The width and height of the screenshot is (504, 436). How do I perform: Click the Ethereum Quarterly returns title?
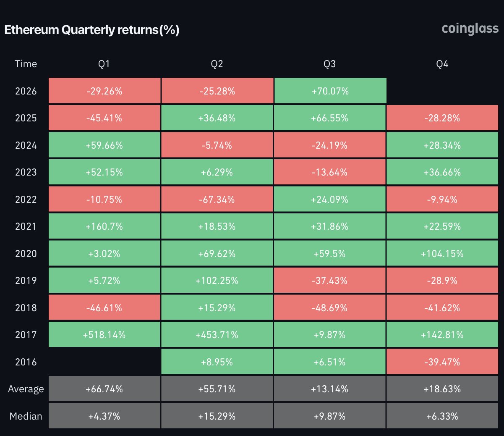click(x=92, y=30)
